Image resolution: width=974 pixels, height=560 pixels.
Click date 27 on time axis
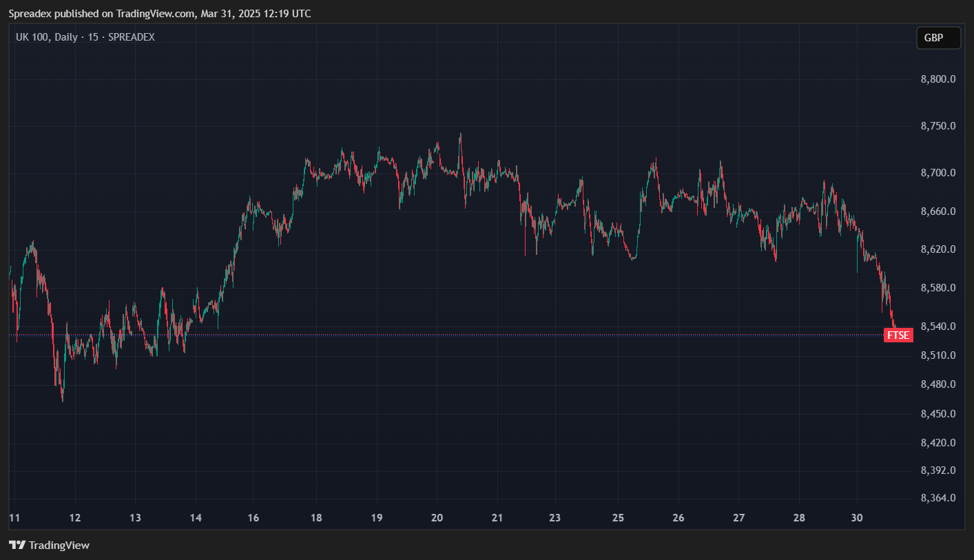739,517
